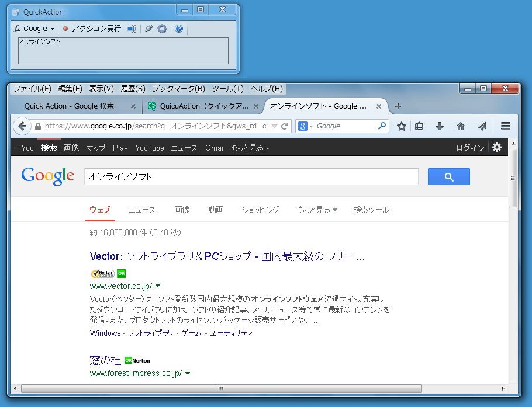The image size is (532, 407).
Task: Expand dropdown arrow beside www.forest.impress.co.jp/
Action: 188,374
